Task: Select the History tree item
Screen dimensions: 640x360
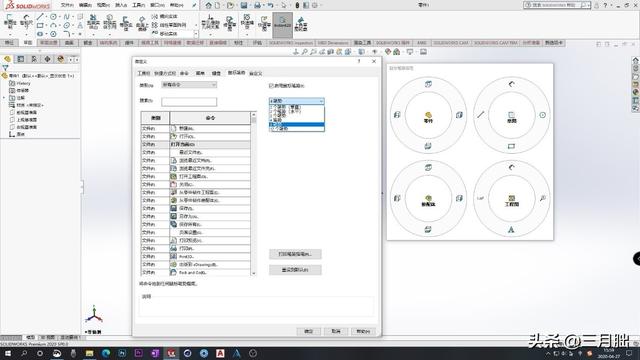Action: click(x=20, y=83)
